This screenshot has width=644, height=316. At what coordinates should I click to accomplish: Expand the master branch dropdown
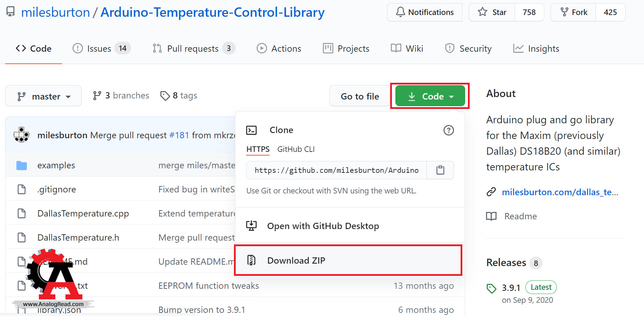(x=44, y=96)
